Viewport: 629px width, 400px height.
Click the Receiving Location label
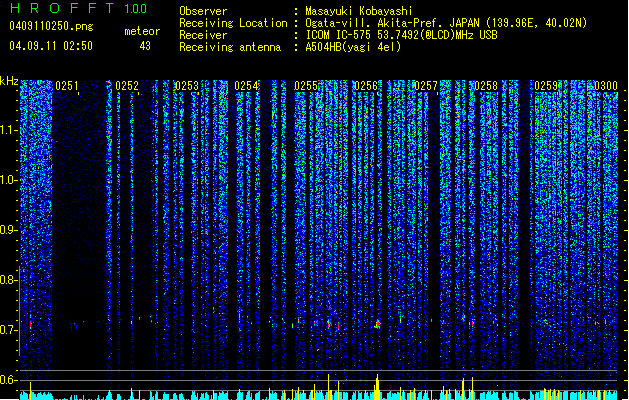click(x=233, y=23)
